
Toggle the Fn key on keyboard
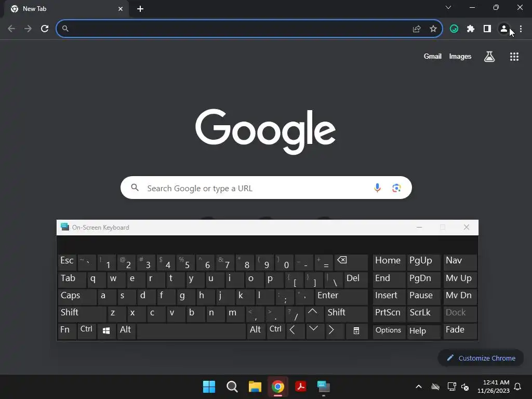67,331
